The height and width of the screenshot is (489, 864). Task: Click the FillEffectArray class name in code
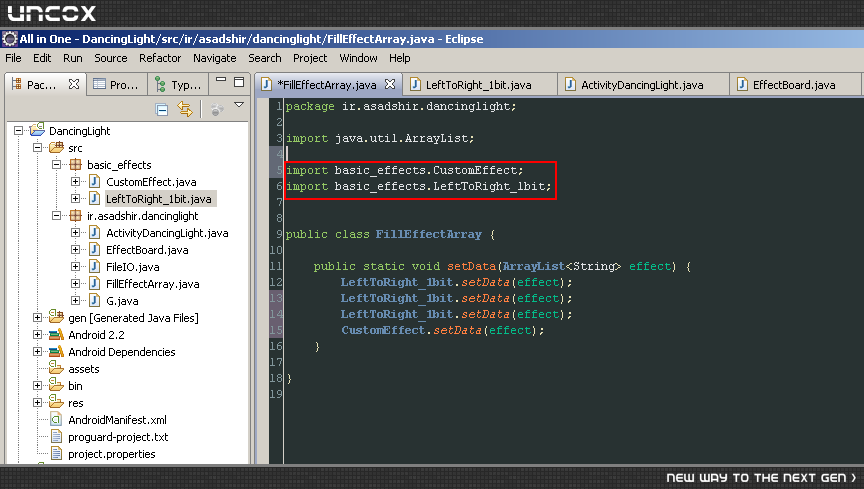pos(429,234)
